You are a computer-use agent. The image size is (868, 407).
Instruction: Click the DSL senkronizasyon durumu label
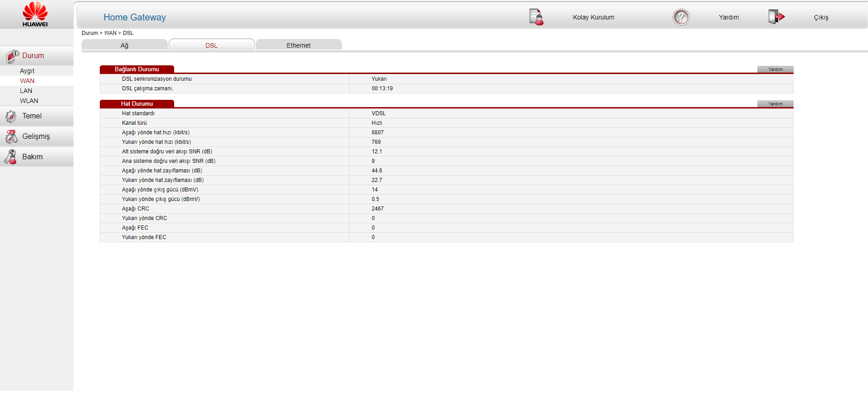point(156,79)
